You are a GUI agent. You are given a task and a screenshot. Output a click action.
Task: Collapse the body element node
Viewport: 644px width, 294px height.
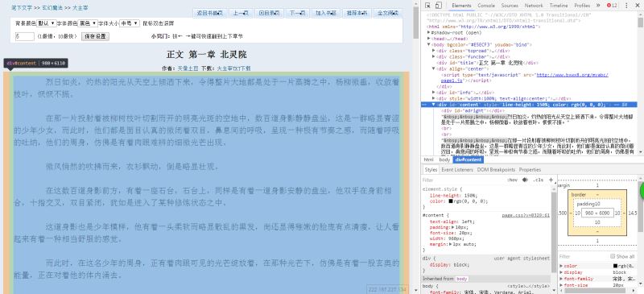point(429,44)
